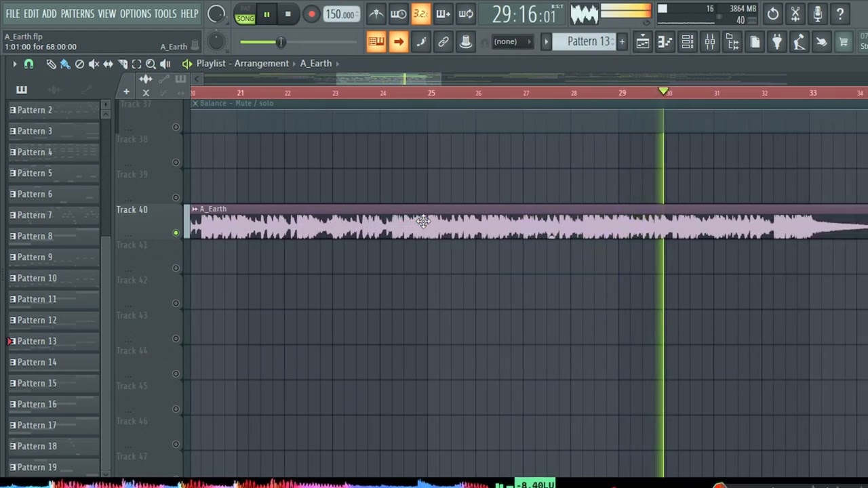868x488 pixels.
Task: Open the Mixer window icon
Action: click(709, 42)
